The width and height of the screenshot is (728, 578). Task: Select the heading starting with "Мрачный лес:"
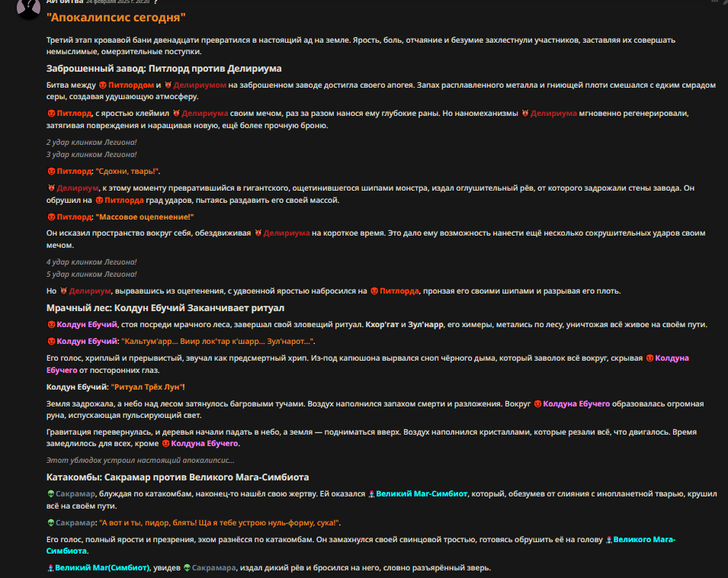click(165, 308)
